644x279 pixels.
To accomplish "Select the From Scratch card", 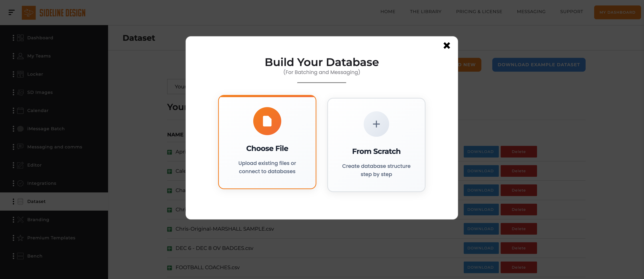I will coord(376,145).
